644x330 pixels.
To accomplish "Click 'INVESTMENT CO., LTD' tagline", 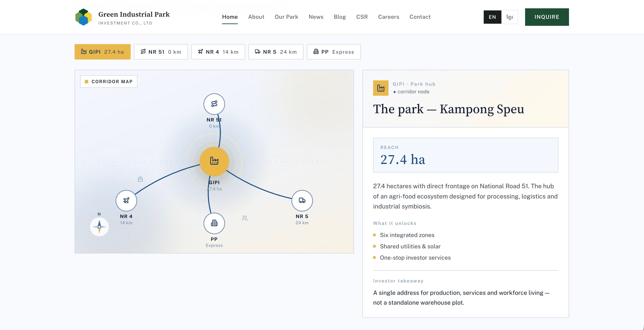I will tap(125, 23).
